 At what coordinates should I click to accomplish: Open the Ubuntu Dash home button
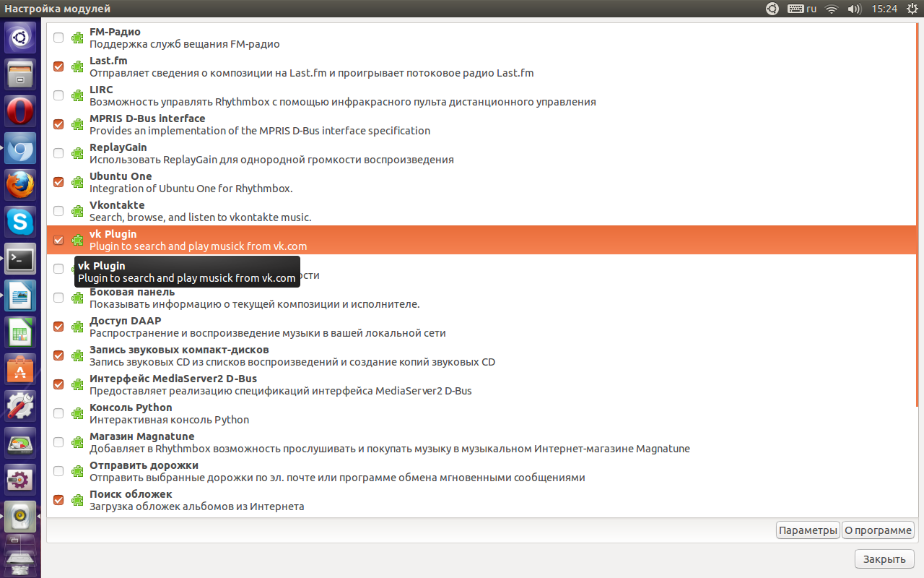click(x=20, y=37)
